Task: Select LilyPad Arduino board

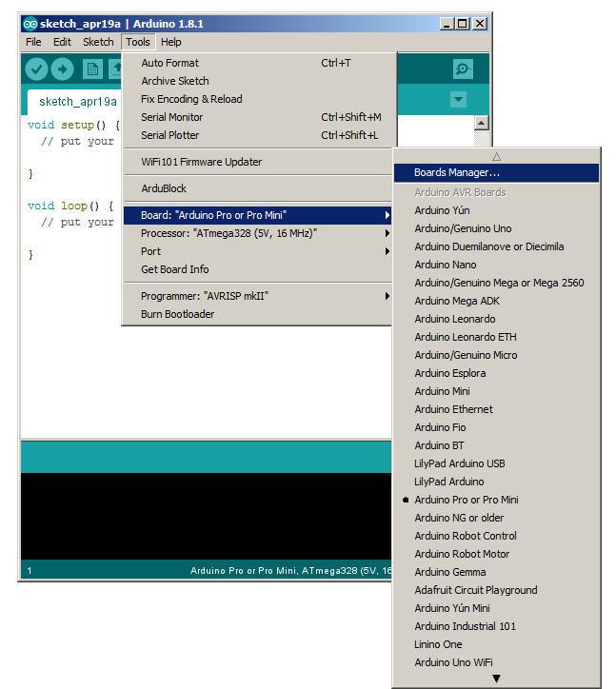Action: point(496,482)
